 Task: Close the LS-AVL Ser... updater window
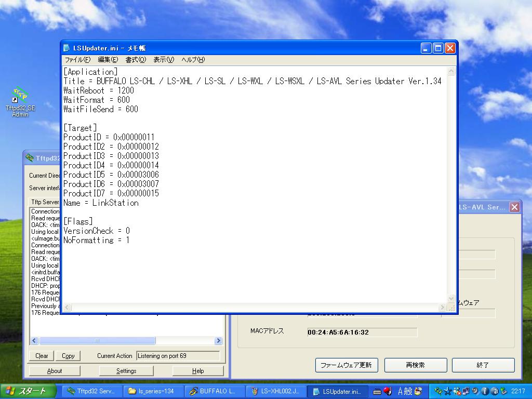[514, 207]
